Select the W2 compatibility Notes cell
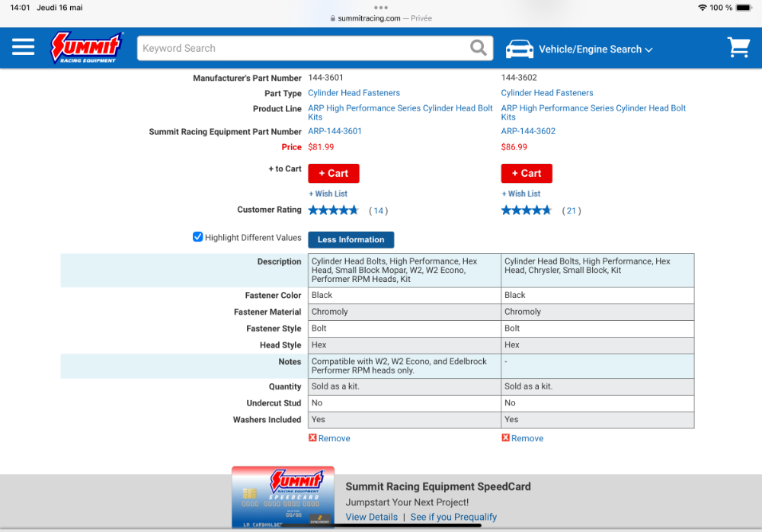762x532 pixels. coord(405,366)
